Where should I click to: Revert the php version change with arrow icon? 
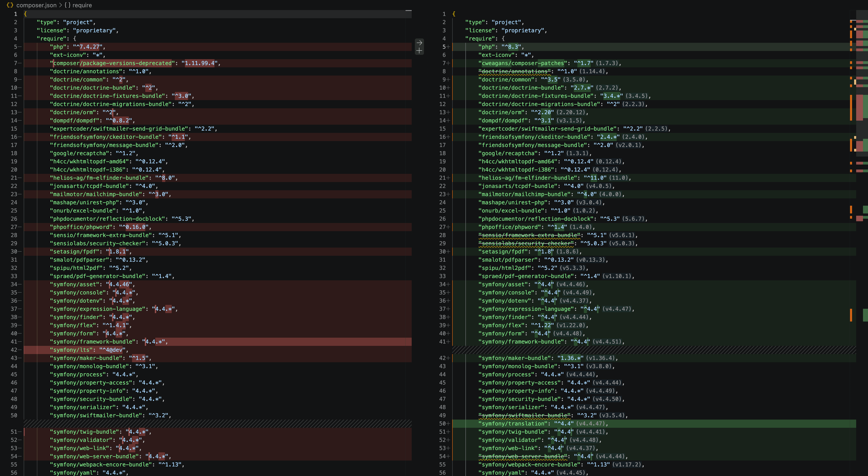[419, 43]
